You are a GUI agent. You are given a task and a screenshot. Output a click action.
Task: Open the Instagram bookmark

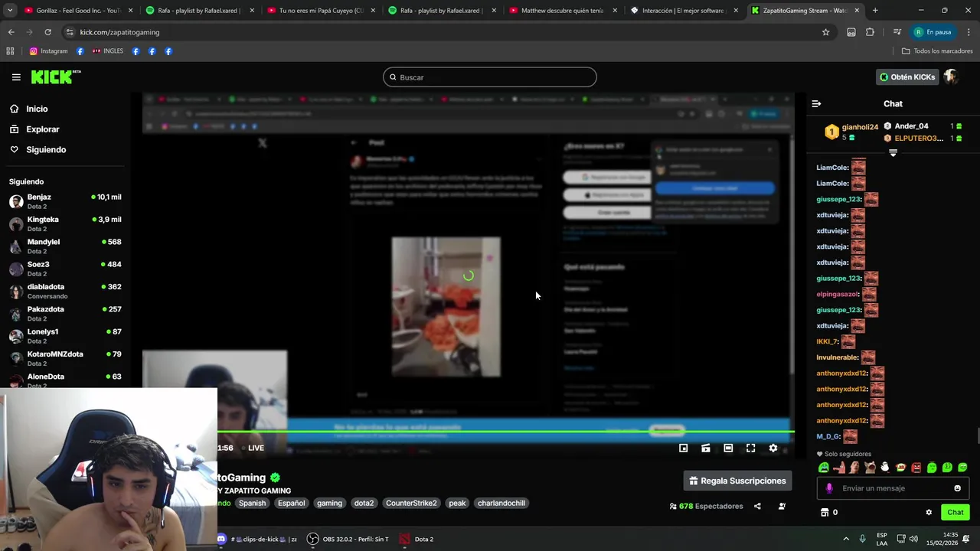click(x=48, y=51)
